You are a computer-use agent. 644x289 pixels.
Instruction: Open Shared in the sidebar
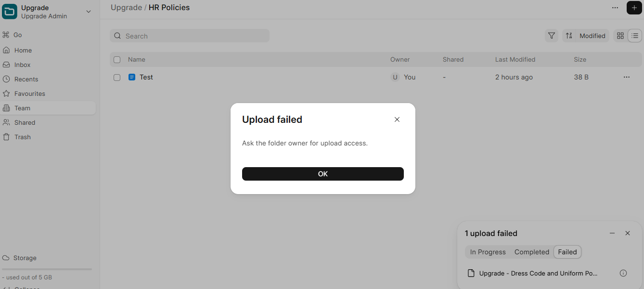[x=48, y=122]
